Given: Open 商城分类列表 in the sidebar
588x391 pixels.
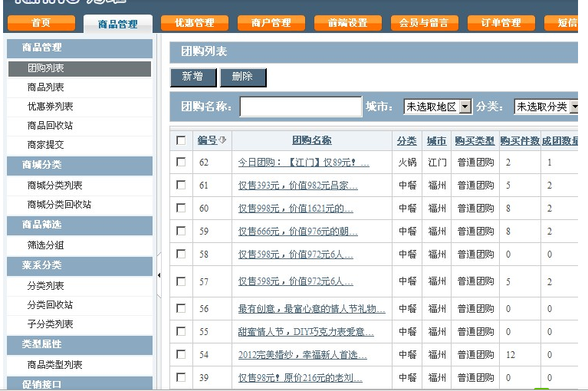Looking at the screenshot, I should coord(54,186).
